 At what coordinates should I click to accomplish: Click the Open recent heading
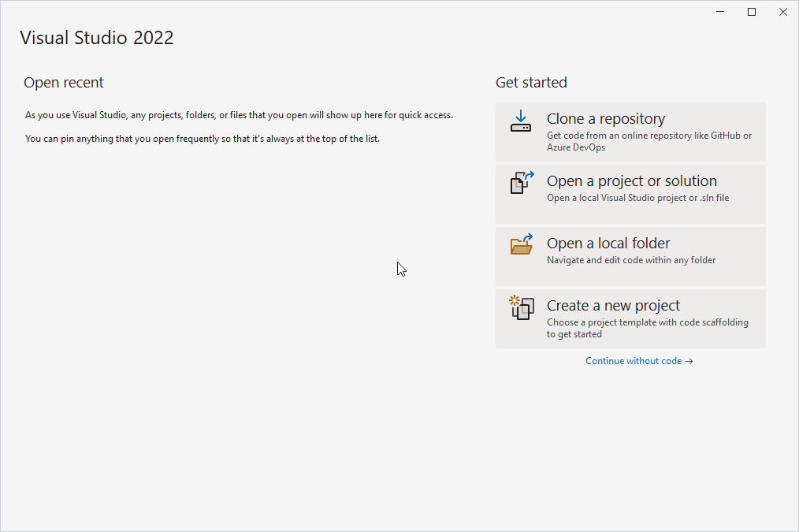coord(64,83)
